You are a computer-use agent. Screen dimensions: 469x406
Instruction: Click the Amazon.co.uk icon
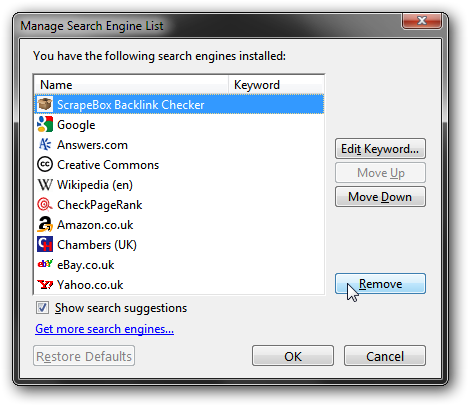pyautogui.click(x=45, y=224)
